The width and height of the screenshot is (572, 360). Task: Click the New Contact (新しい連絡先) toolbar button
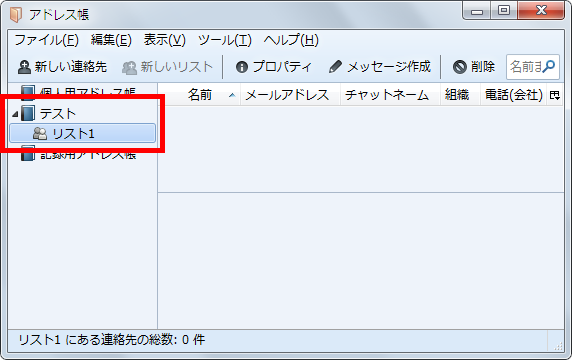(x=62, y=67)
